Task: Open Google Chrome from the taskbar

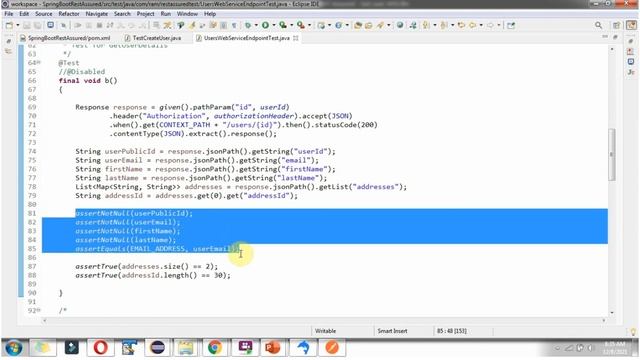Action: click(215, 348)
